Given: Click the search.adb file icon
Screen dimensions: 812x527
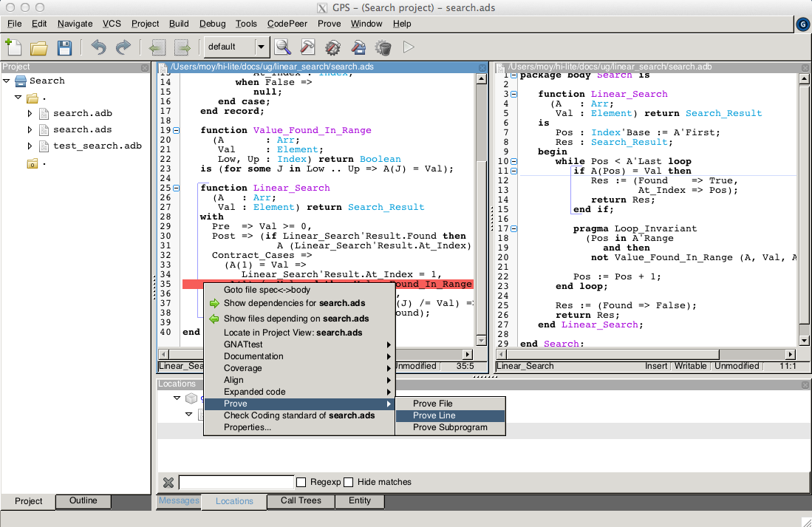Looking at the screenshot, I should (44, 114).
